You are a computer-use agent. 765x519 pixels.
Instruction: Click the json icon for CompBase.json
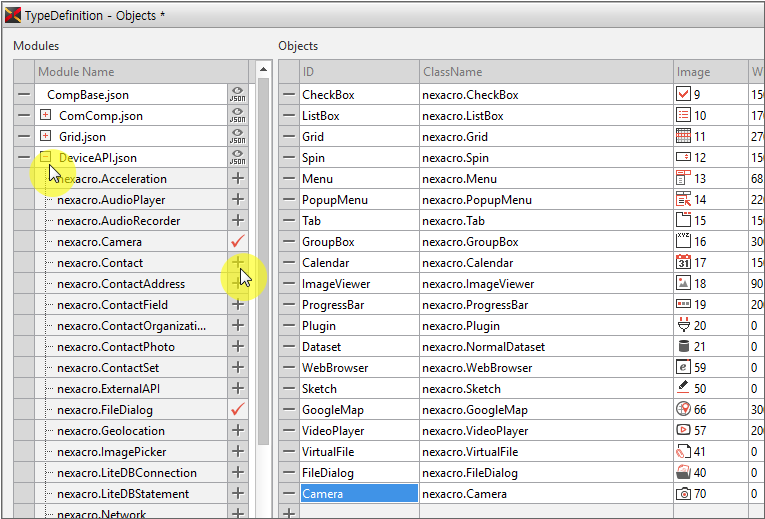pyautogui.click(x=238, y=95)
